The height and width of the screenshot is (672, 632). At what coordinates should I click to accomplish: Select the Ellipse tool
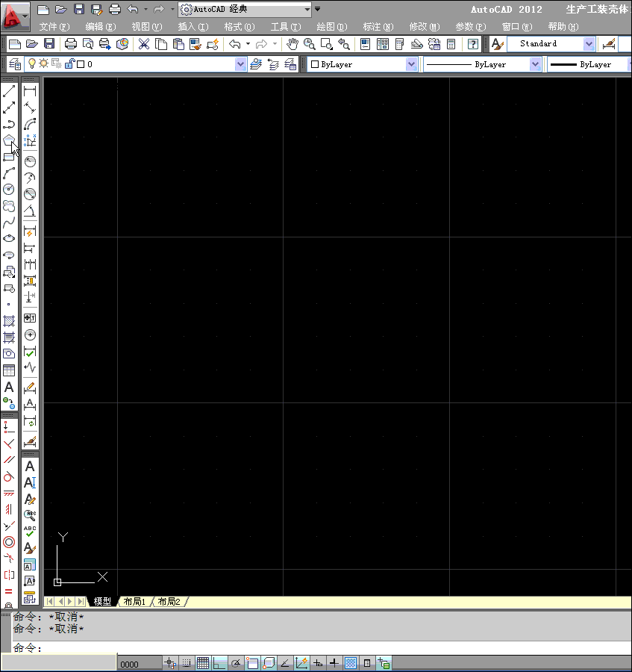(x=9, y=239)
